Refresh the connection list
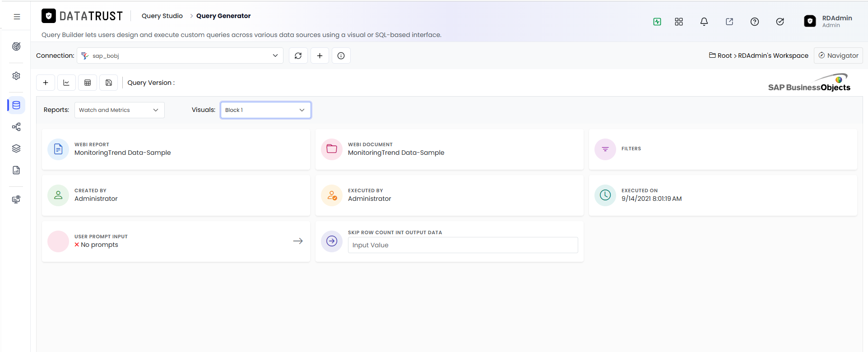 point(298,56)
